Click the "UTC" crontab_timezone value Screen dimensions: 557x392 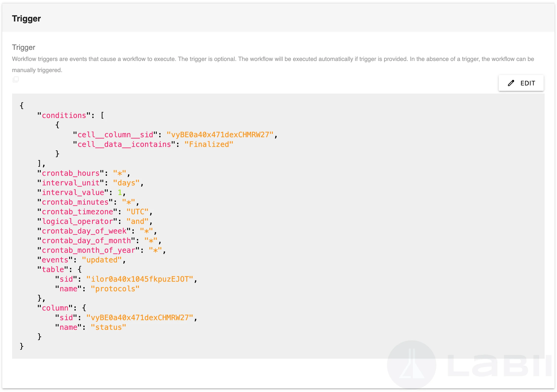click(x=137, y=212)
